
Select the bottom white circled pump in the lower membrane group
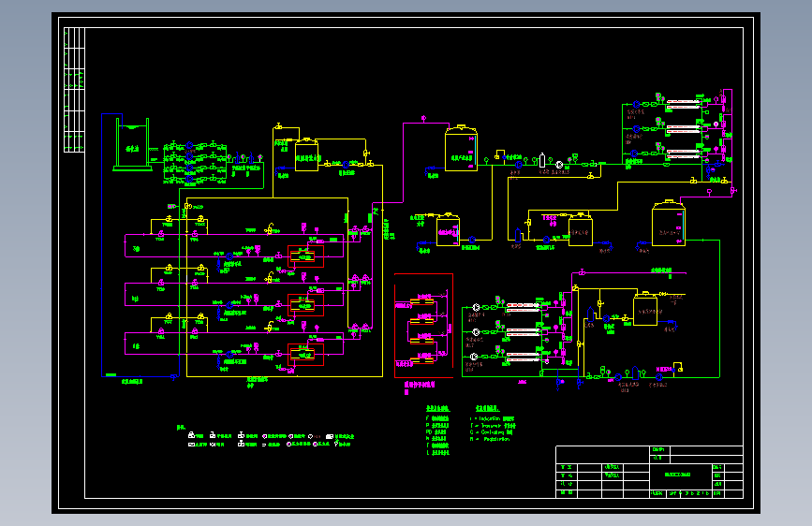click(473, 357)
